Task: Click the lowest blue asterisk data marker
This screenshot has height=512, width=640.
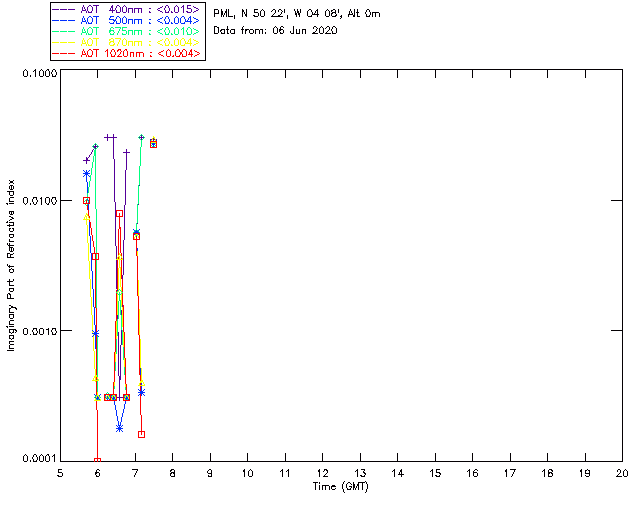Action: (x=119, y=428)
